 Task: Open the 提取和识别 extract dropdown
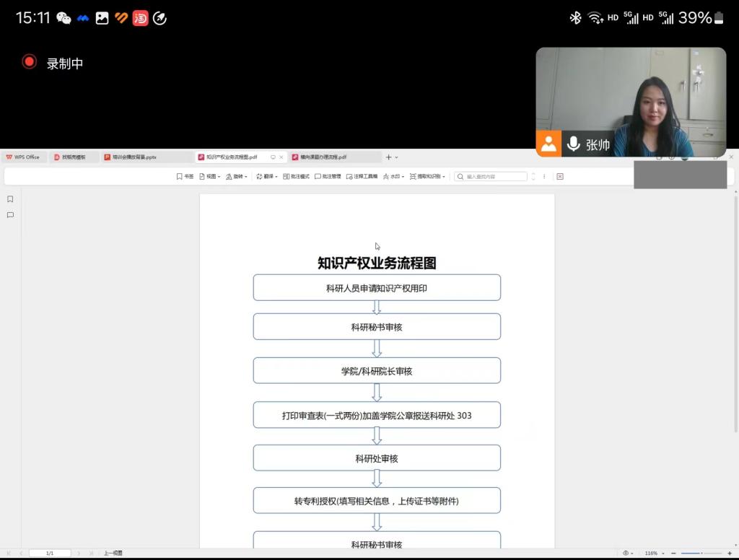[x=427, y=177]
